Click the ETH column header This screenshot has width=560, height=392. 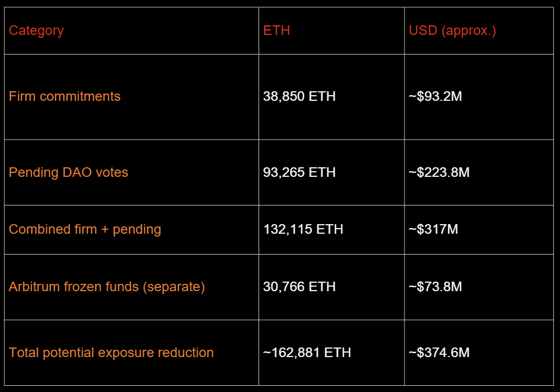[x=277, y=31]
